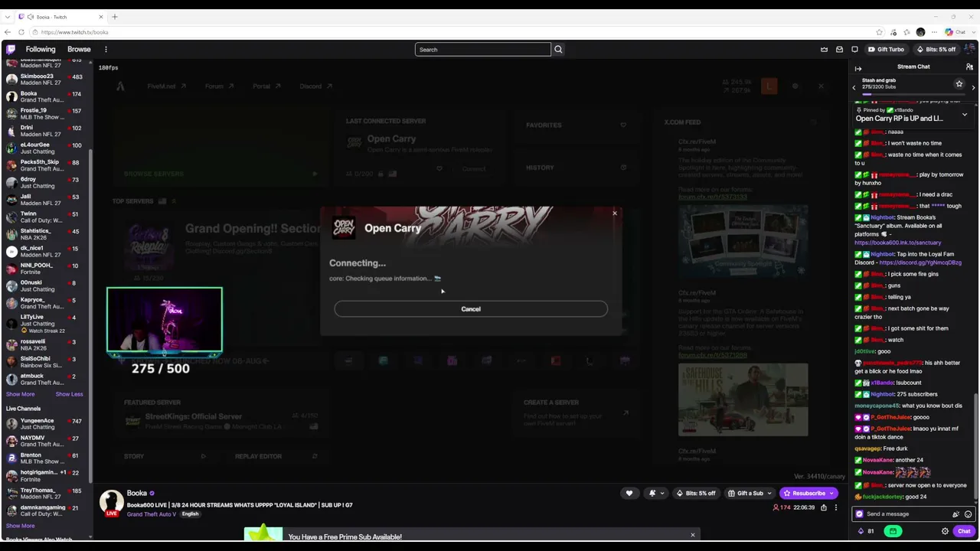
Task: Share the stream via share icon
Action: [824, 507]
